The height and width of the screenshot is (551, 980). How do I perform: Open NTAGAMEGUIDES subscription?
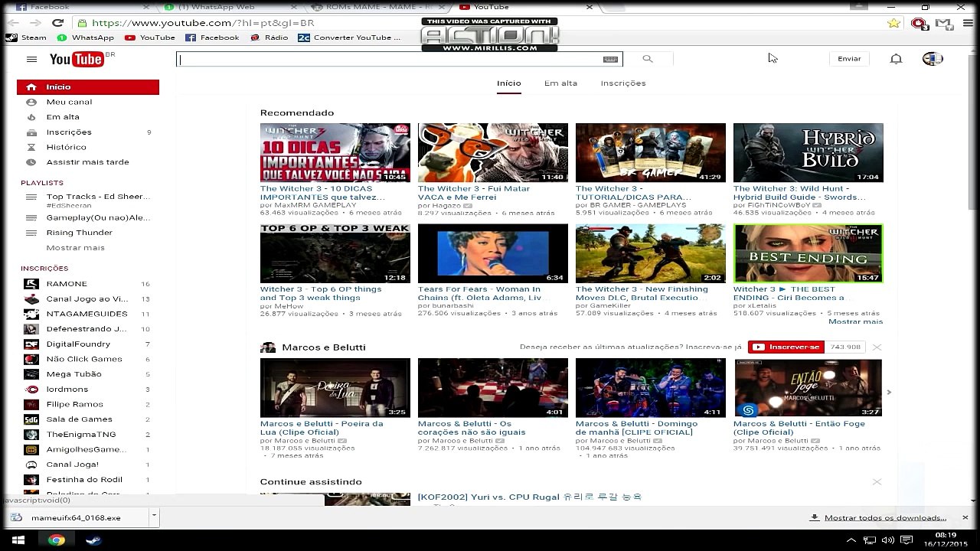(87, 314)
